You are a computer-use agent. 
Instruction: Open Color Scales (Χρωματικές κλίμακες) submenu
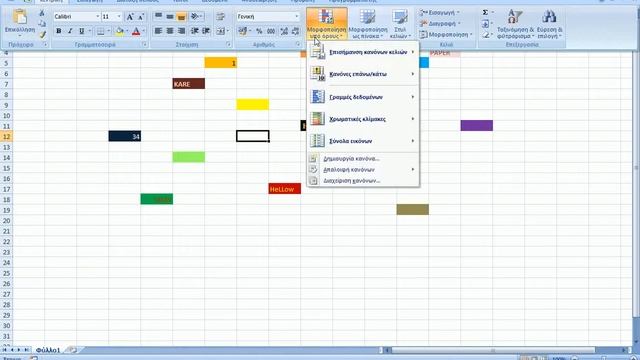tap(363, 119)
